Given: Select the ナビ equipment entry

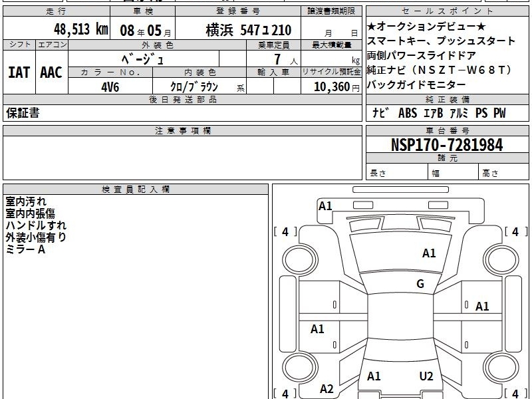Looking at the screenshot, I should [380, 112].
